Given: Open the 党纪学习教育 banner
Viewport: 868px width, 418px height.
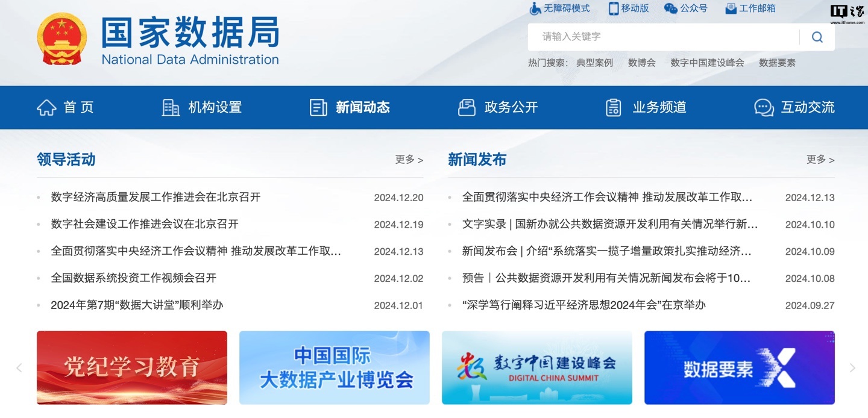Looking at the screenshot, I should (132, 367).
